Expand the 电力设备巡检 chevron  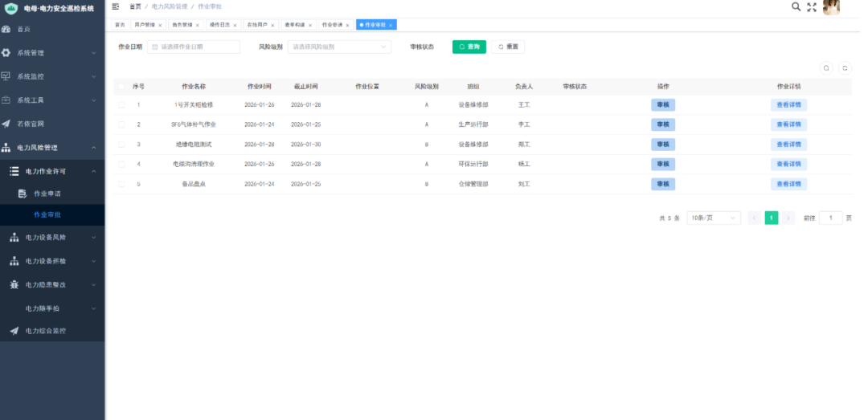pos(93,261)
